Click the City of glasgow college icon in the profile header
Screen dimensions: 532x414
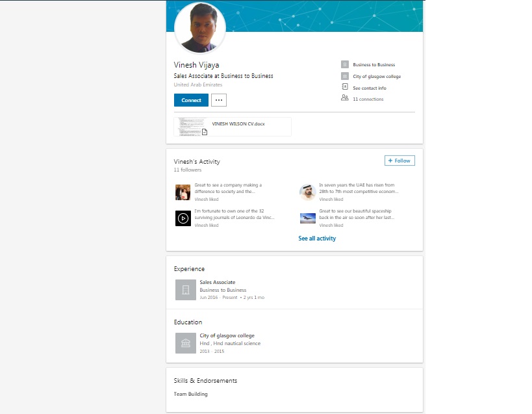click(345, 76)
